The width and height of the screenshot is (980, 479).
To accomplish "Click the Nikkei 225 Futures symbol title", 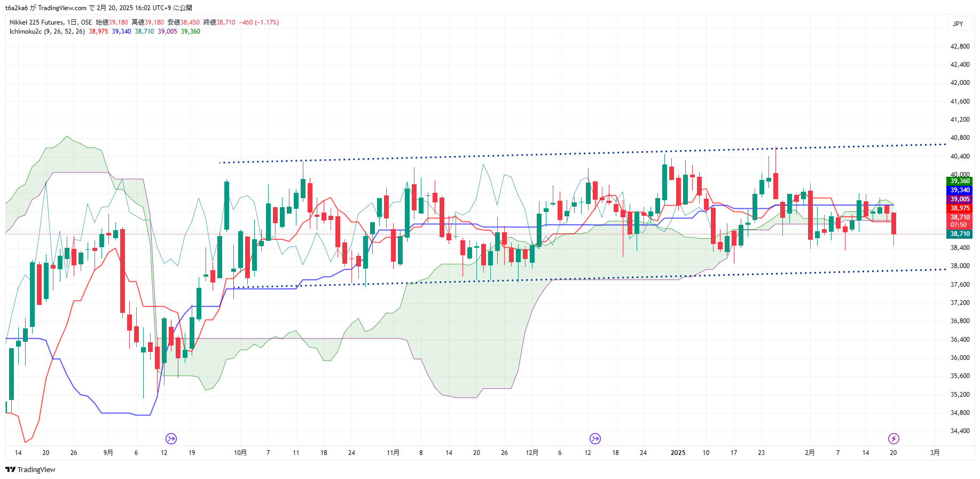I will point(36,22).
